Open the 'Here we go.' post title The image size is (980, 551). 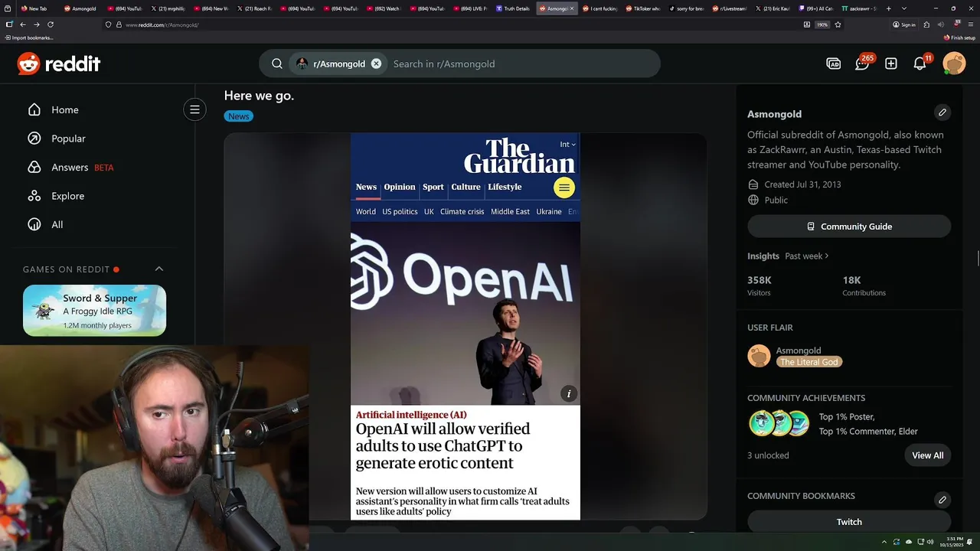[259, 96]
